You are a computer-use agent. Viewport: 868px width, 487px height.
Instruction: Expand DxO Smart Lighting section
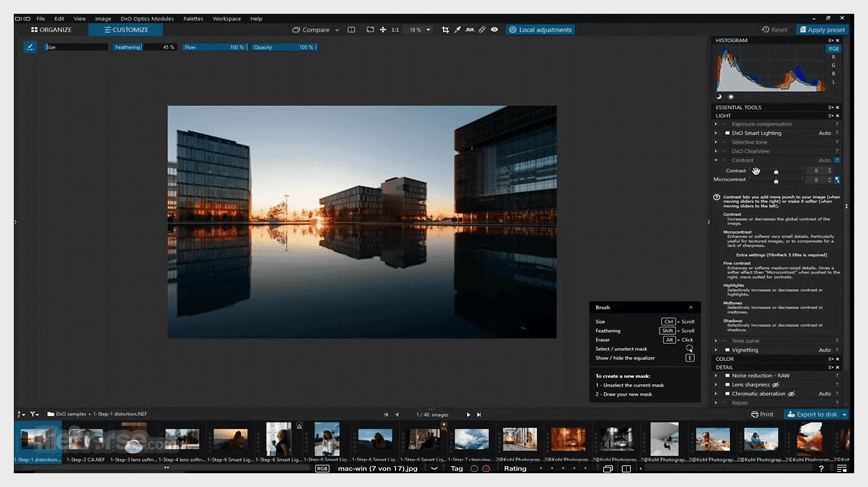pyautogui.click(x=716, y=133)
